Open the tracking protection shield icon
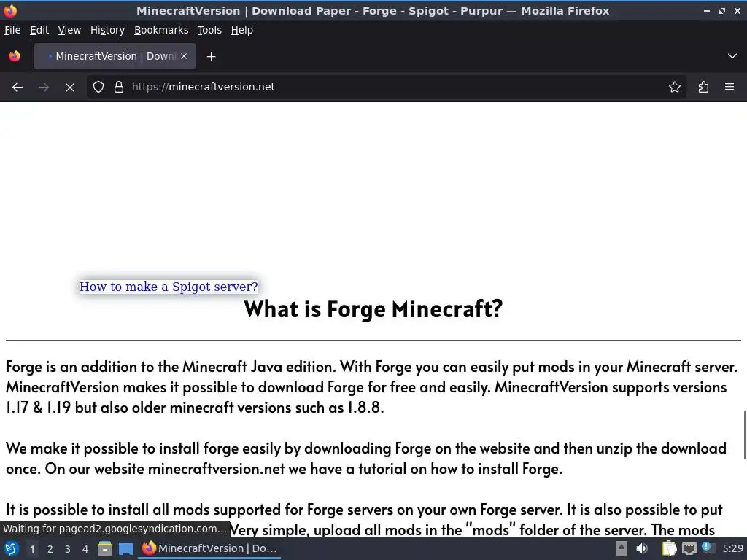 click(x=98, y=87)
